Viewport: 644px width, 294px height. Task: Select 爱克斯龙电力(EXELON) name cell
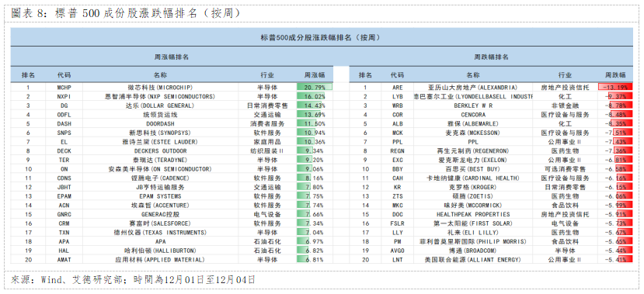point(473,160)
